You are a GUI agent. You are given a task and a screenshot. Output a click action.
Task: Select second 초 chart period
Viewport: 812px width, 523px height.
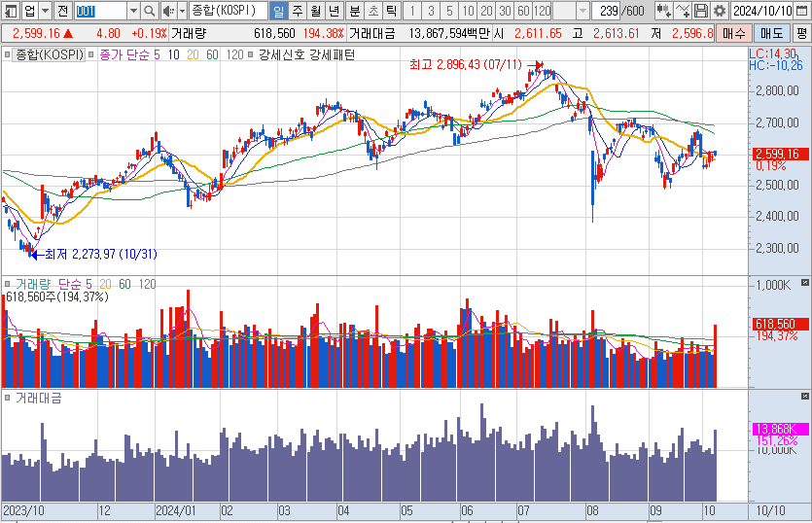tap(372, 11)
